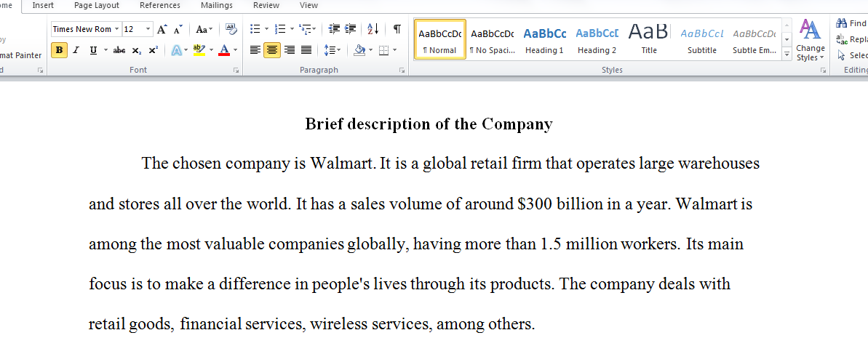
Task: Click the Increase Indent icon
Action: point(351,29)
